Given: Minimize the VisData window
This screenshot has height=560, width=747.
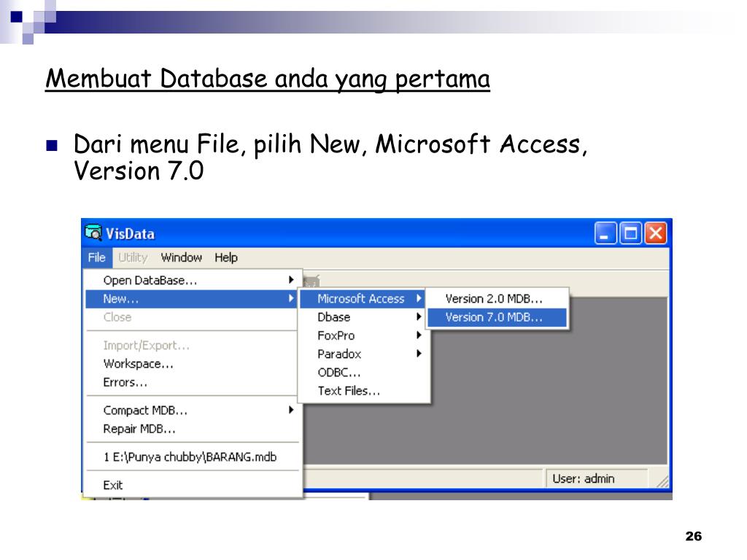Looking at the screenshot, I should [x=605, y=233].
